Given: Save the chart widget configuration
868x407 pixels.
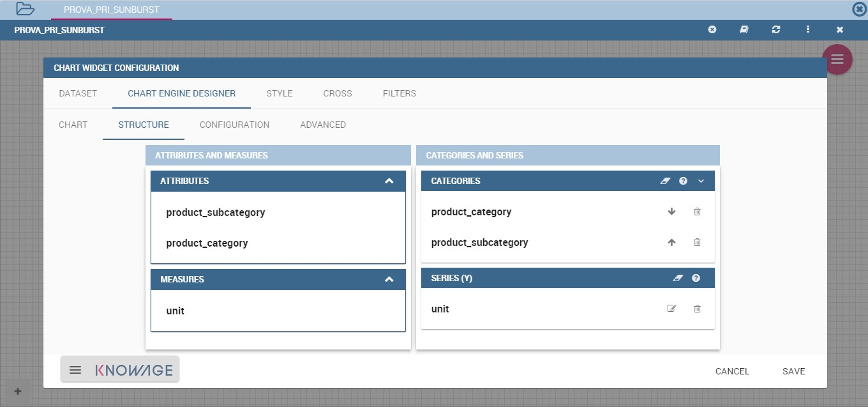Looking at the screenshot, I should (x=794, y=371).
